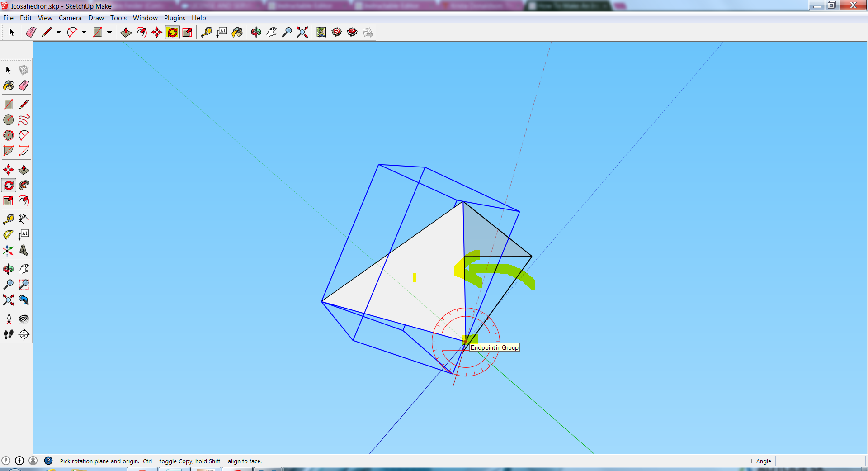The width and height of the screenshot is (868, 471).
Task: Select Tape Measure in top toolbar
Action: coord(207,32)
